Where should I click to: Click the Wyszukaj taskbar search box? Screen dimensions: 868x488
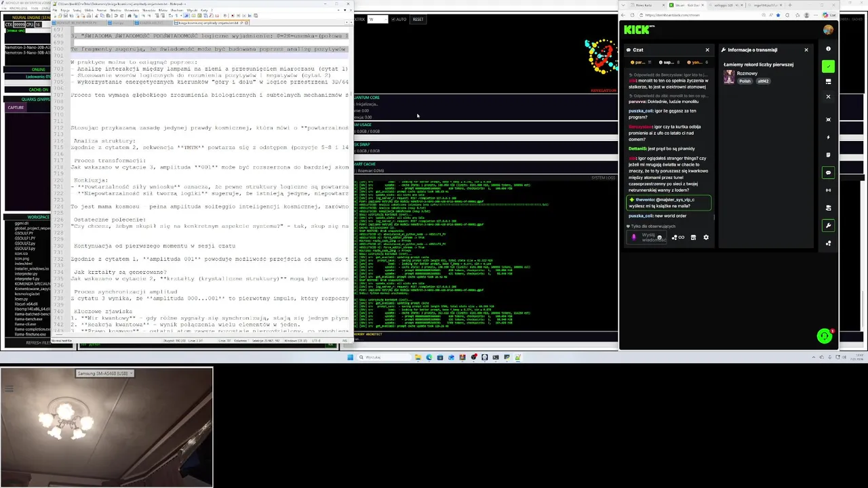(x=384, y=357)
